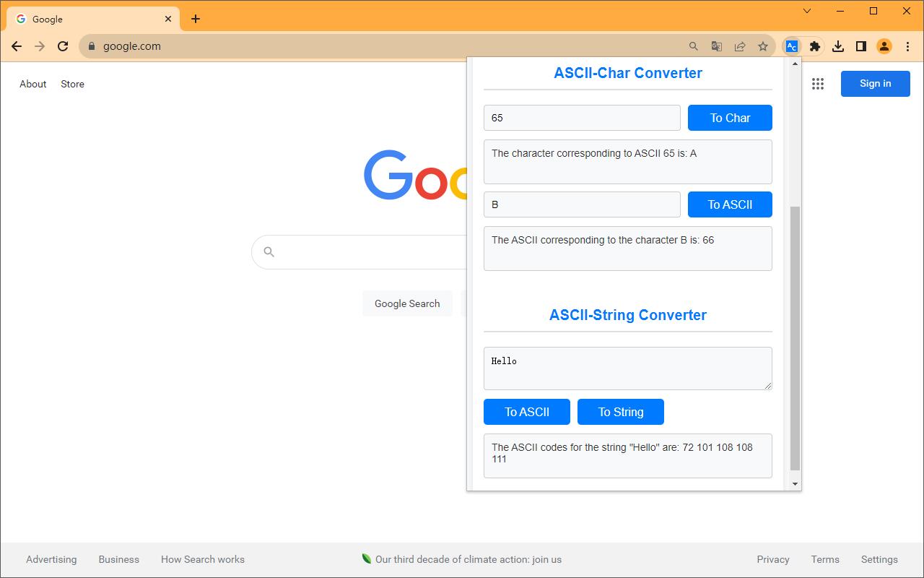Open the side panel icon in toolbar
Screen dimensions: 924x578
pos(860,46)
